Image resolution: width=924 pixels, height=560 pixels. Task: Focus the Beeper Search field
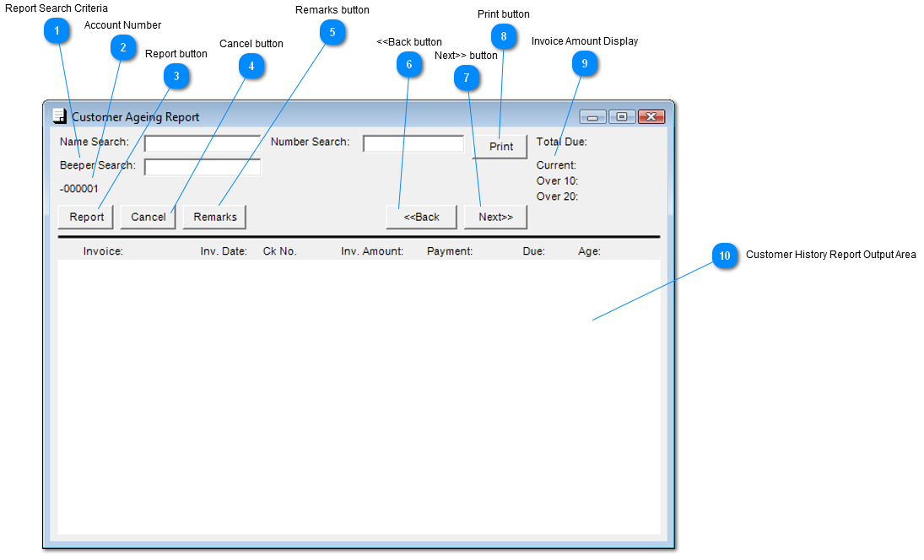203,167
